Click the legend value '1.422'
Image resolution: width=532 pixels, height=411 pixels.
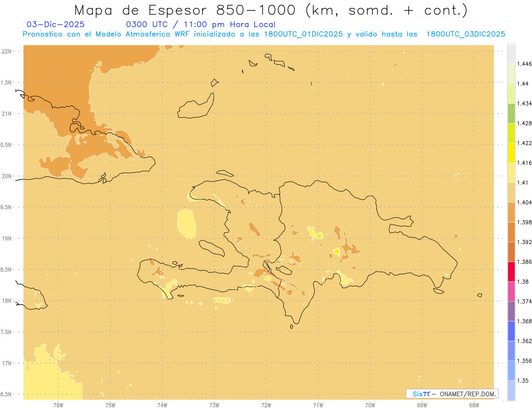525,143
